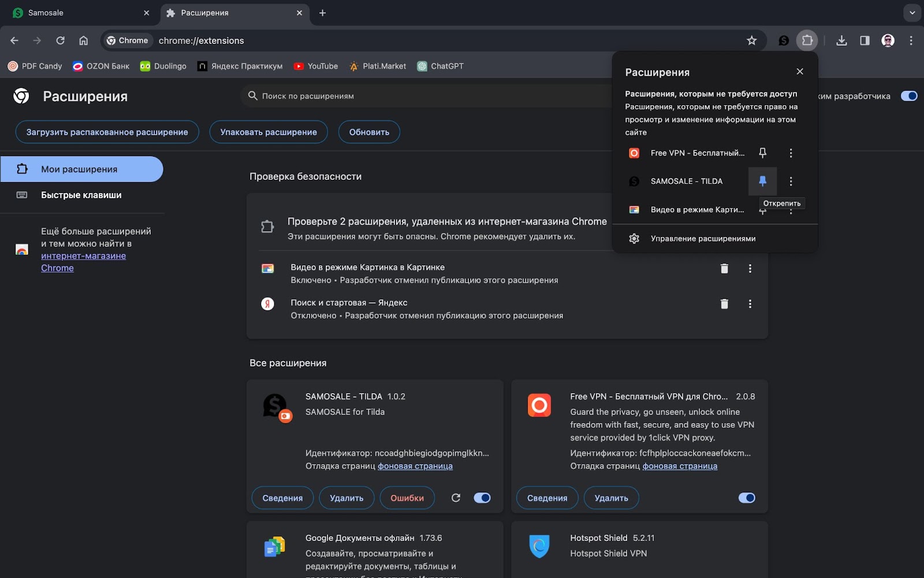The image size is (924, 578).
Task: Open Быстрые клавиши in the sidebar
Action: coord(81,195)
